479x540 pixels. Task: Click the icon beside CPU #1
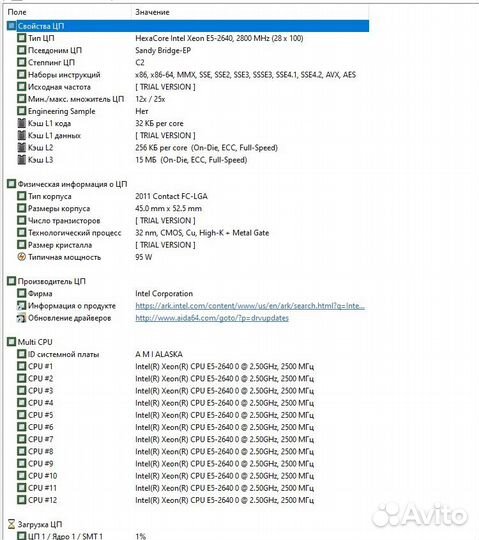(x=22, y=366)
